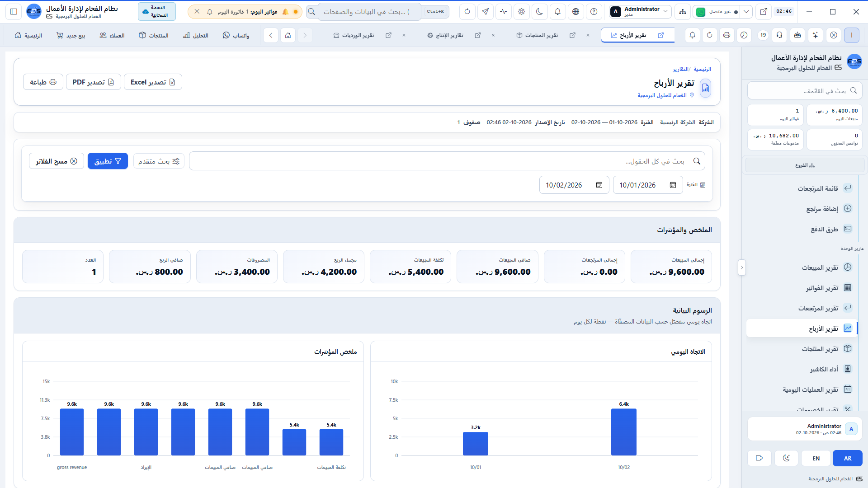Open the branches network icon
This screenshot has width=868, height=488.
coord(683,12)
